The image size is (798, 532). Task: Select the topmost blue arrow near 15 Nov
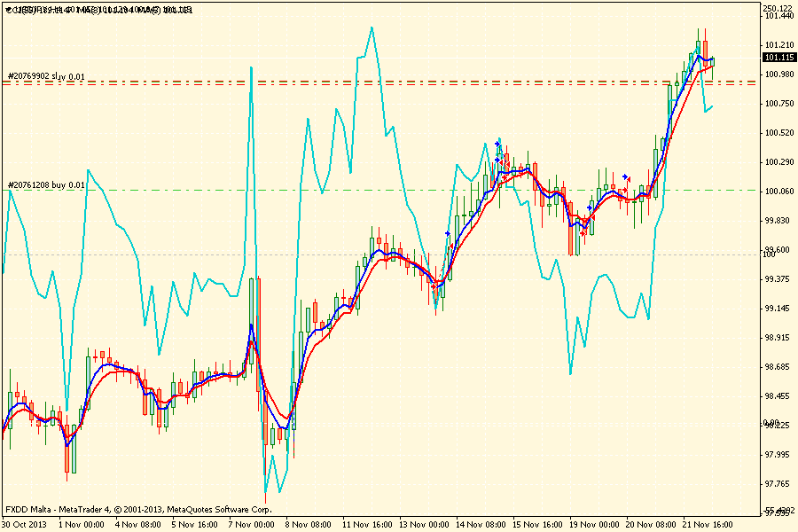click(x=499, y=142)
